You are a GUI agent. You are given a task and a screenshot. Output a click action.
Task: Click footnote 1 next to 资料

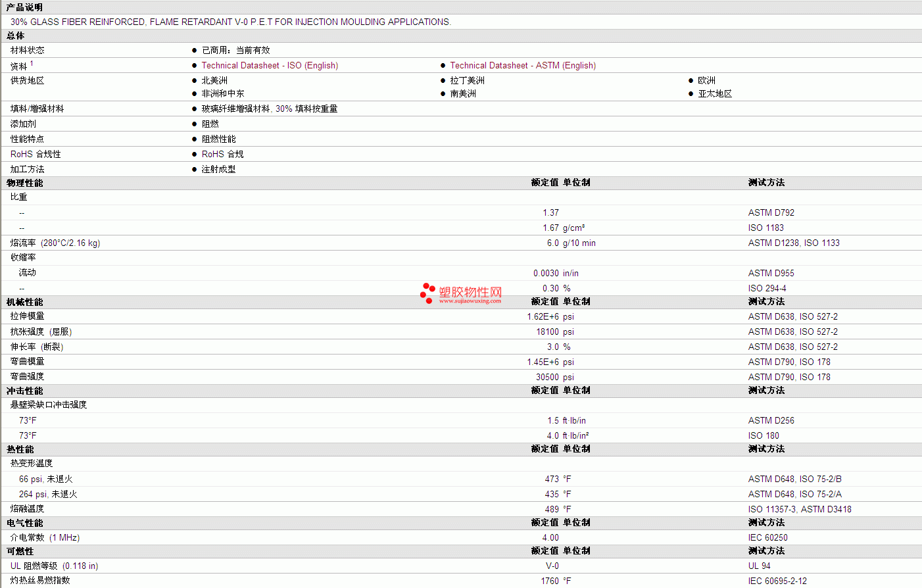32,63
